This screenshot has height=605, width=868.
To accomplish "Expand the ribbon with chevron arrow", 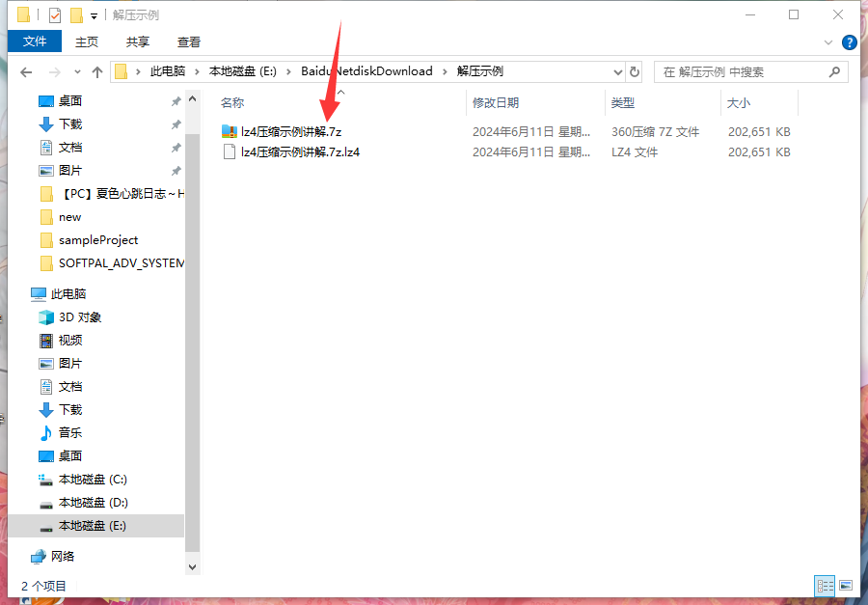I will tap(828, 42).
